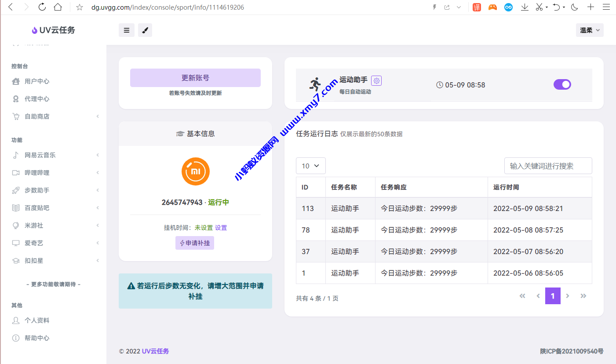Click the 更新账号 button
This screenshot has height=364, width=616.
click(x=195, y=77)
